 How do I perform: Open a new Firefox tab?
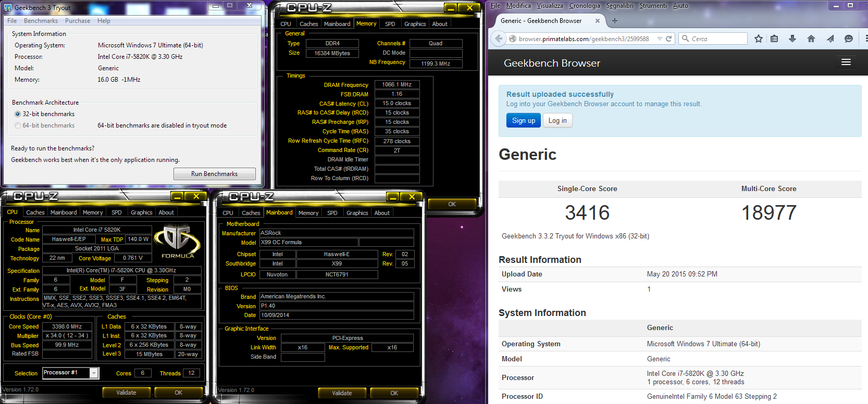point(615,21)
